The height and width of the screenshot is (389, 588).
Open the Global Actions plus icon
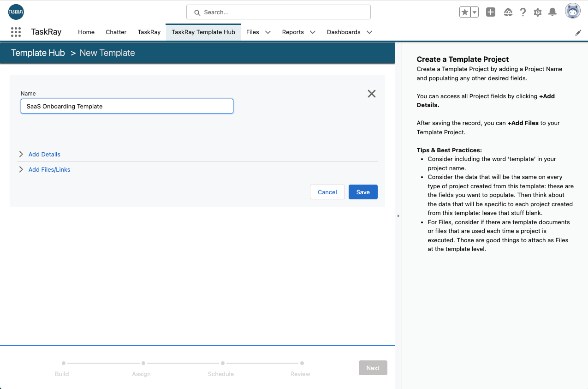click(491, 12)
